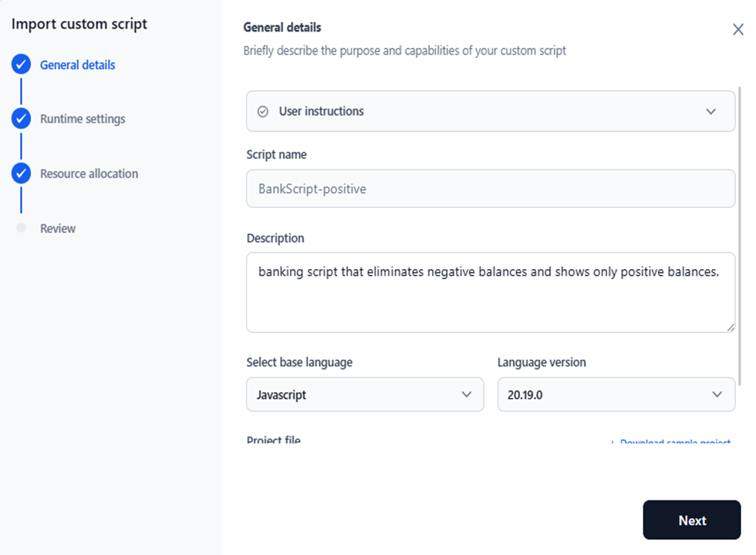
Task: Close the Import custom script dialog
Action: click(x=737, y=29)
